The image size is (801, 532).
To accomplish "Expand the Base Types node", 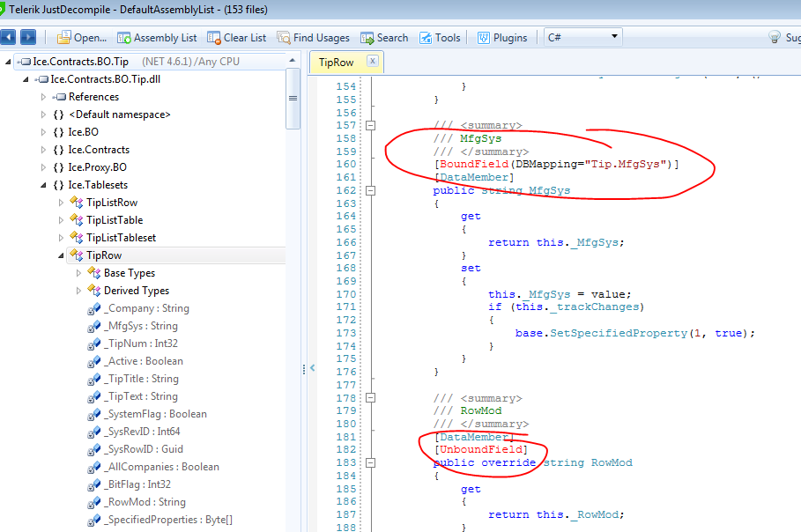I will (x=78, y=273).
